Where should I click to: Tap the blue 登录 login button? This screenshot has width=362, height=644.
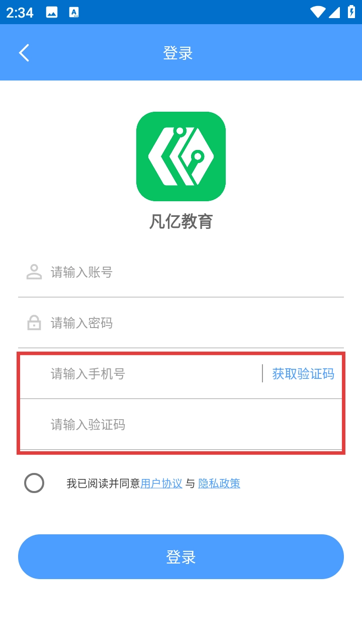click(181, 556)
